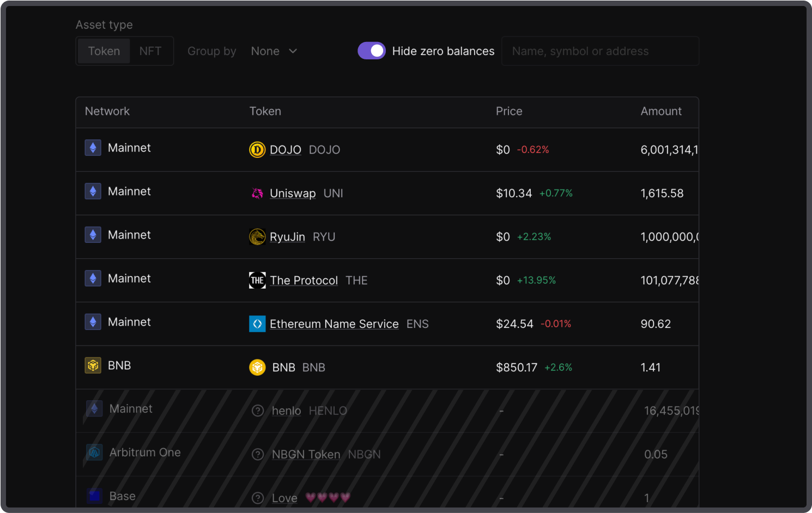Click the BNB network icon
Image resolution: width=812 pixels, height=513 pixels.
pyautogui.click(x=93, y=365)
